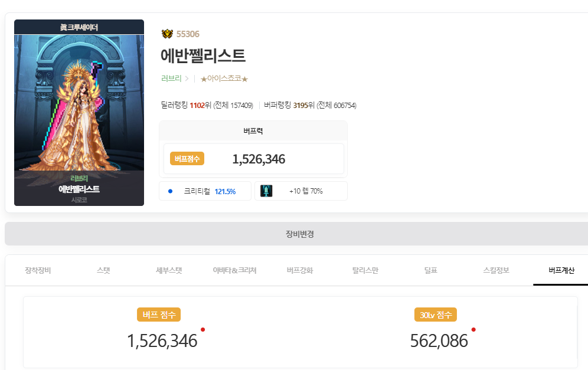
Task: Click the character portrait thumbnail
Action: 79,113
